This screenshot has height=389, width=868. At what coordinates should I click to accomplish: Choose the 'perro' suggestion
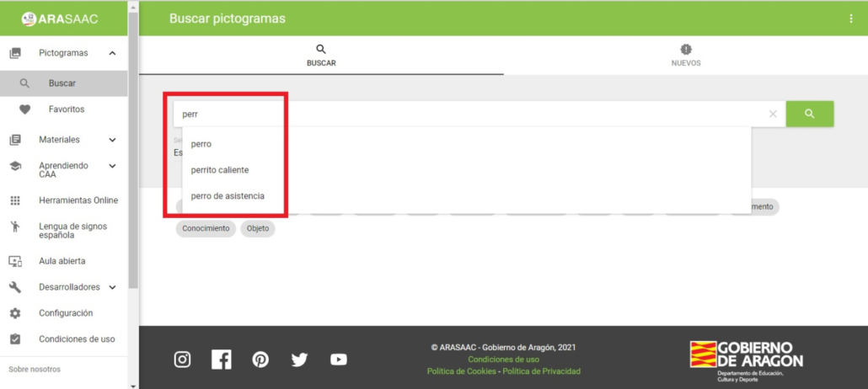point(466,144)
